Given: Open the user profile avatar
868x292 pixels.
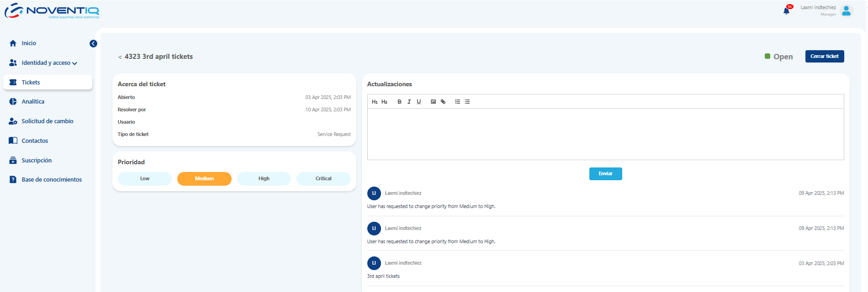Looking at the screenshot, I should (x=846, y=11).
